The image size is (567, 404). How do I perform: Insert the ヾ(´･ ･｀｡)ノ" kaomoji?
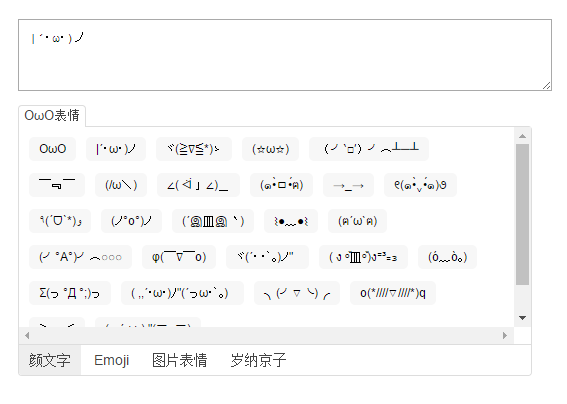point(267,257)
